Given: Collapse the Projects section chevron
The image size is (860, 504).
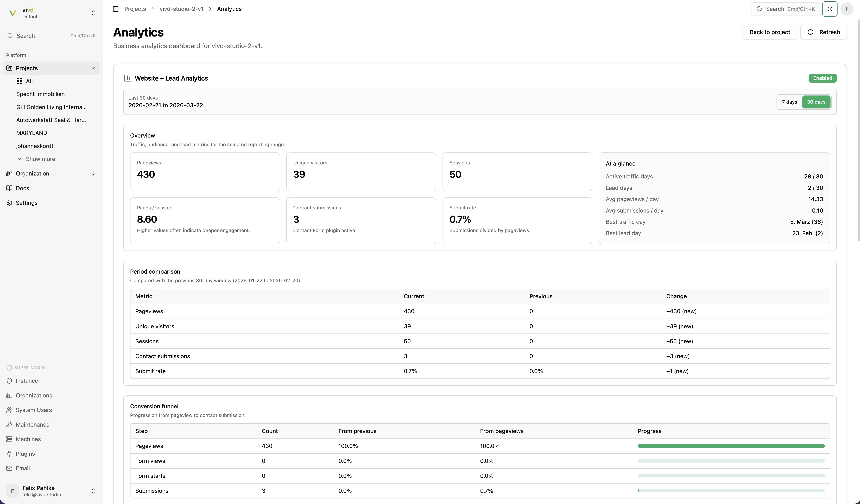Looking at the screenshot, I should pos(93,68).
